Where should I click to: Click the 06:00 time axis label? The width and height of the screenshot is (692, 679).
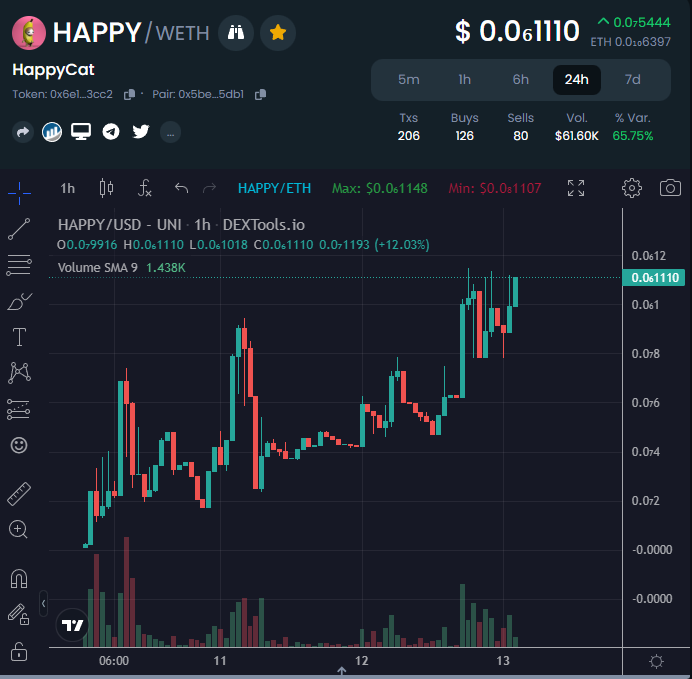click(114, 660)
